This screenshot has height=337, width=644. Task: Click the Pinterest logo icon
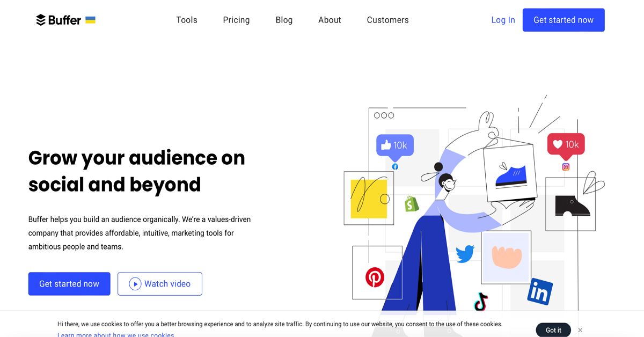click(375, 277)
